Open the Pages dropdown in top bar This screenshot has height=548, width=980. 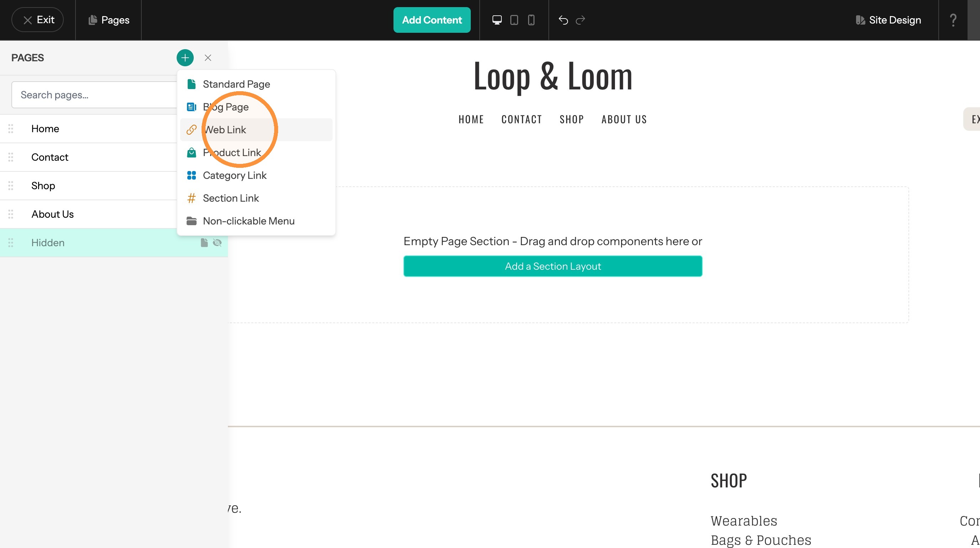(x=109, y=20)
